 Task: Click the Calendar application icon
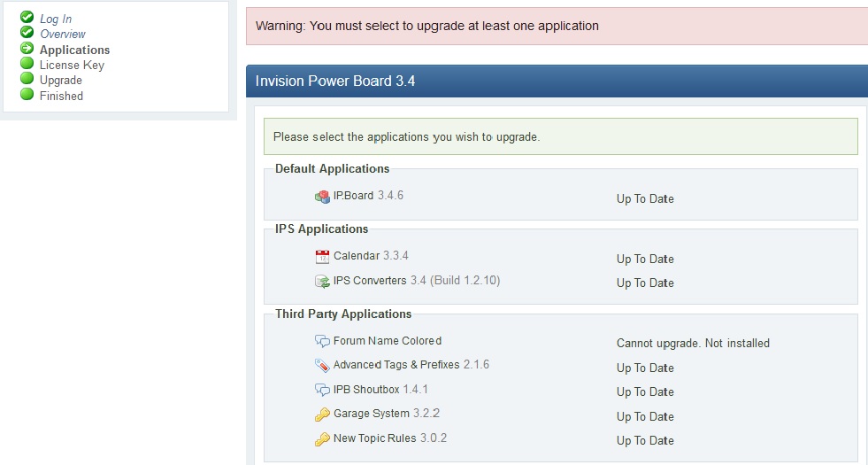pyautogui.click(x=322, y=257)
